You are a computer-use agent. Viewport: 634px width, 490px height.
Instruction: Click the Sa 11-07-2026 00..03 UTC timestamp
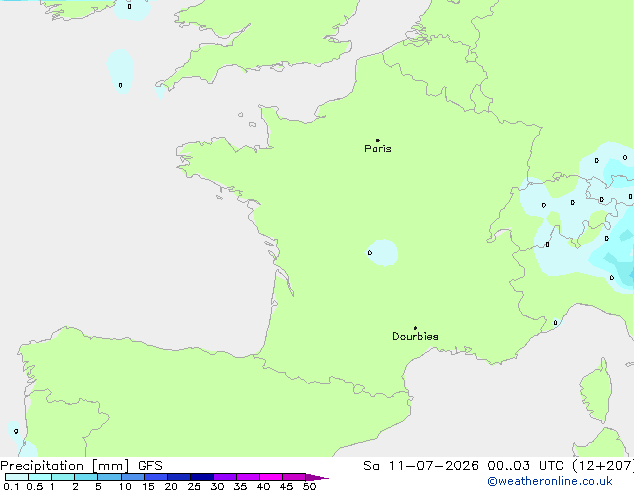click(x=498, y=466)
